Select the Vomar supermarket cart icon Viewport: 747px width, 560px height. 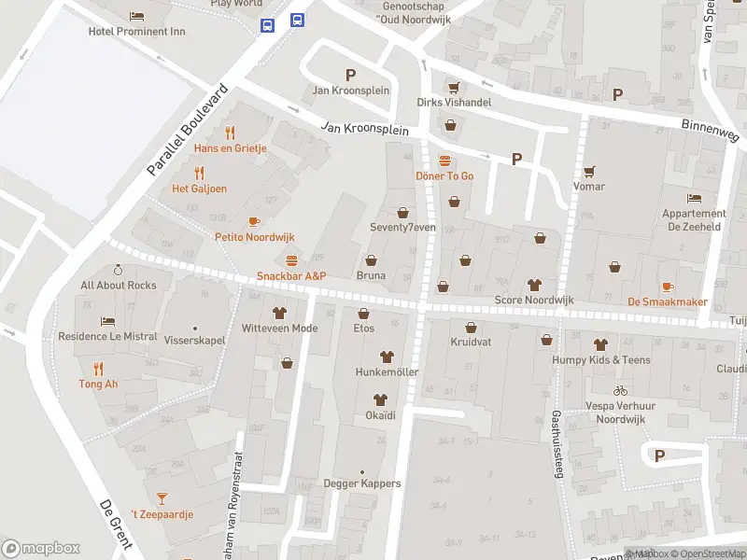tap(588, 171)
